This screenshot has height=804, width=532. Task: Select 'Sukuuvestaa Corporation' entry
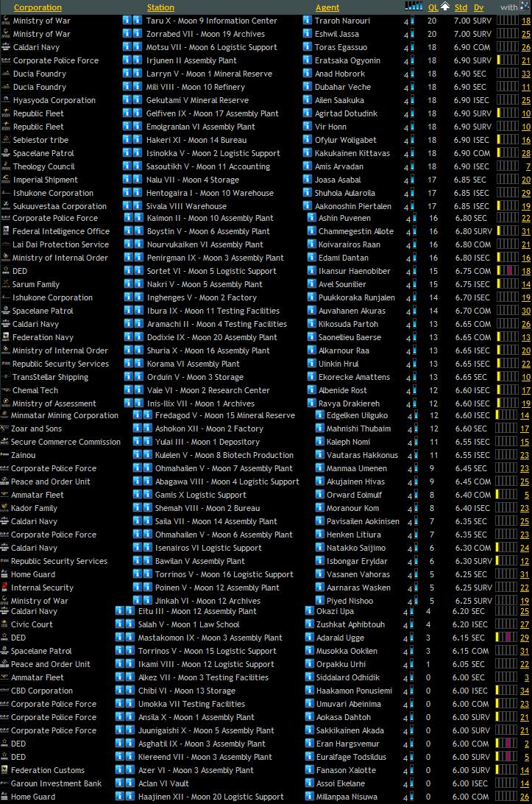[60, 206]
